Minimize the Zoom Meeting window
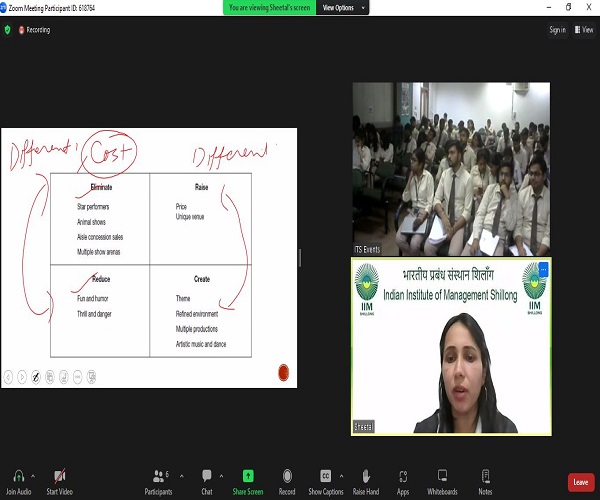Viewport: 600px width, 500px height. pyautogui.click(x=549, y=7)
